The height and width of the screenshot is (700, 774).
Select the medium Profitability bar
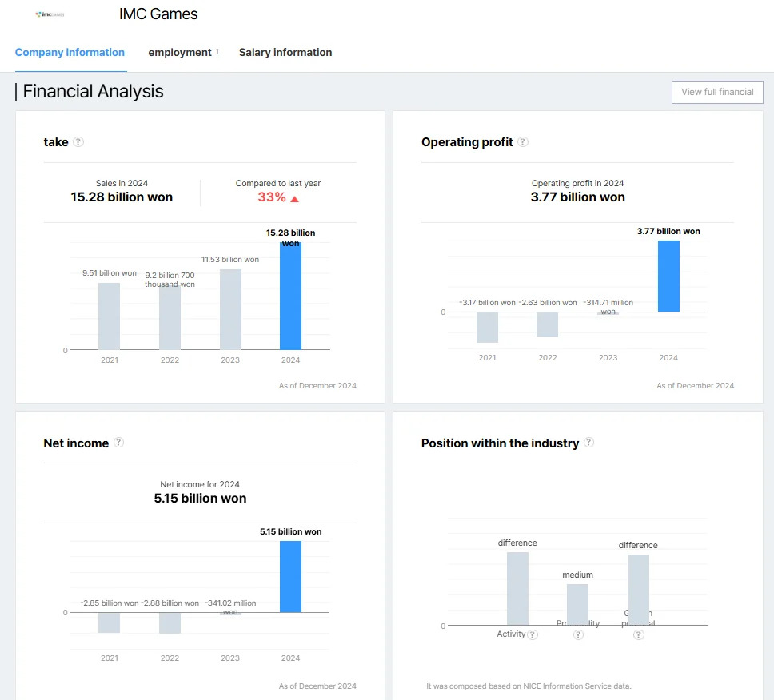pyautogui.click(x=577, y=605)
